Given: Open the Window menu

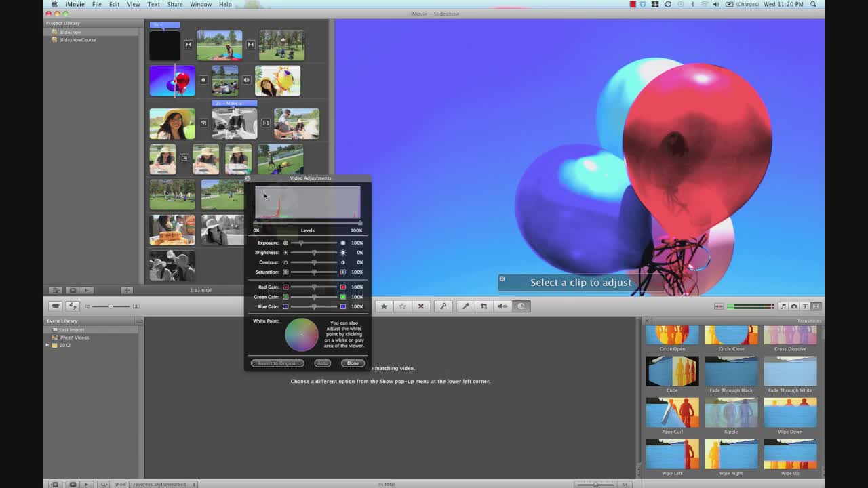Looking at the screenshot, I should click(x=201, y=5).
